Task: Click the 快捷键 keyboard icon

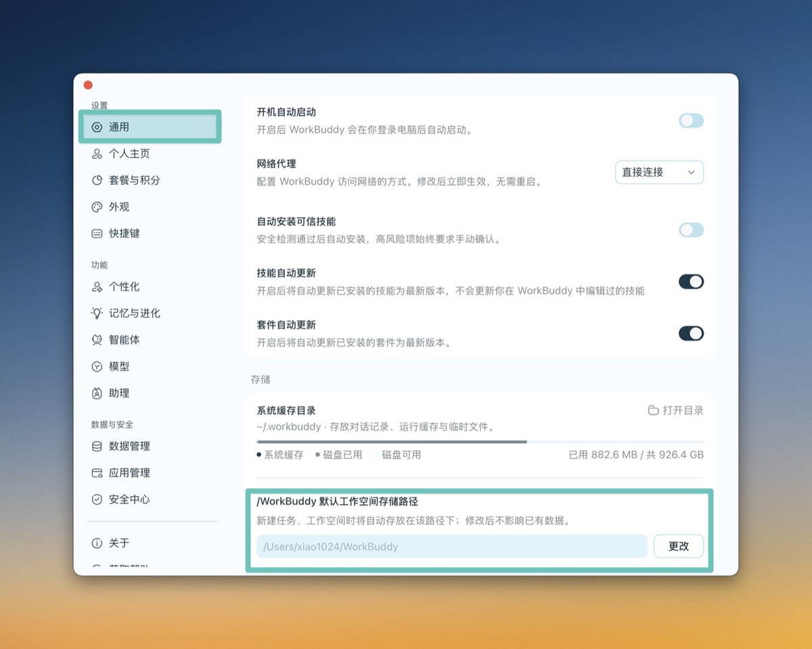Action: [x=97, y=233]
